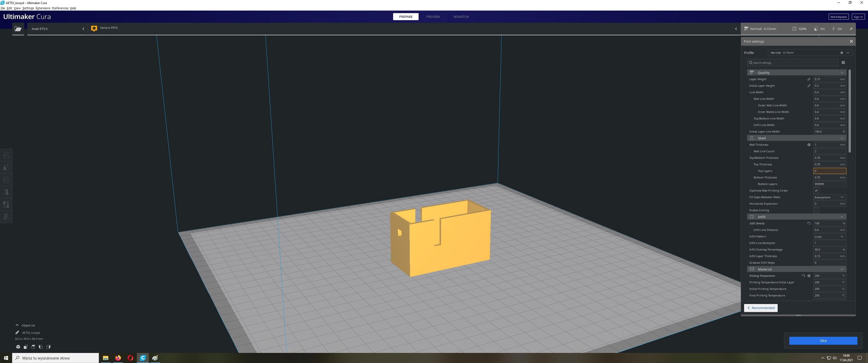Click the Bottom Layers value field
The height and width of the screenshot is (363, 868).
[x=830, y=184]
